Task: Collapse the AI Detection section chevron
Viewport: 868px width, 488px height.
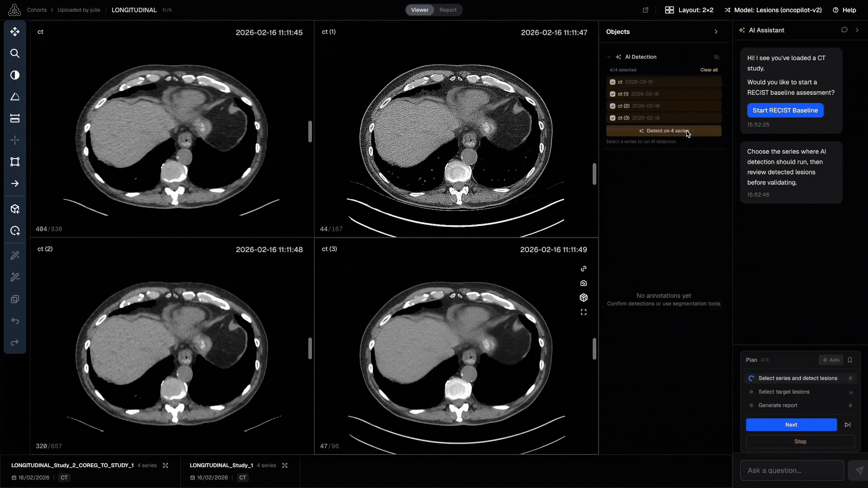Action: (609, 57)
